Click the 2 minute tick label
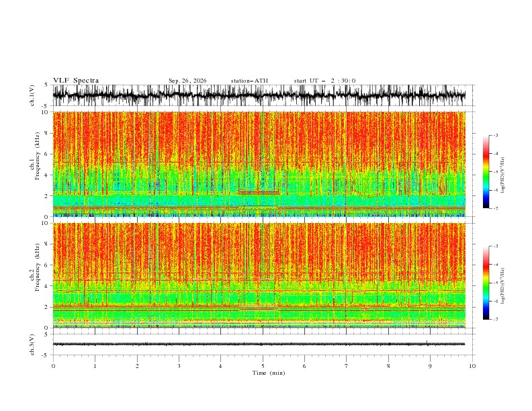Screen dimensions: 532x411 click(137, 366)
